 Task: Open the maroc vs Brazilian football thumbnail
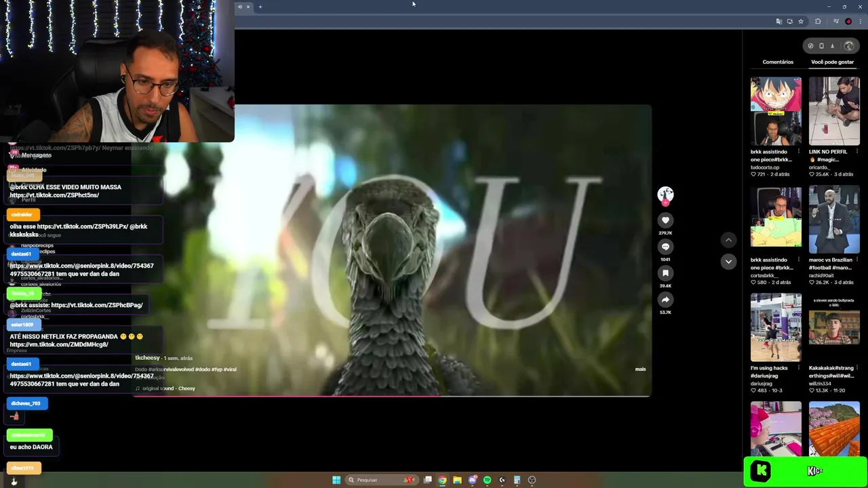(x=834, y=220)
